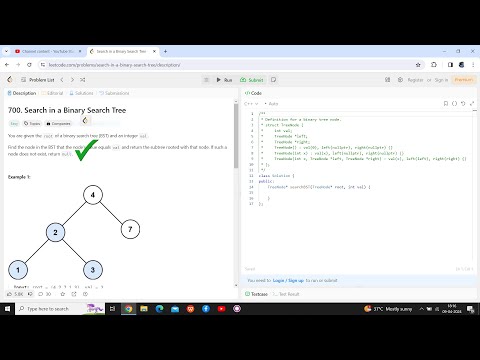
Task: Open the comments icon showing 30
Action: pos(45,294)
